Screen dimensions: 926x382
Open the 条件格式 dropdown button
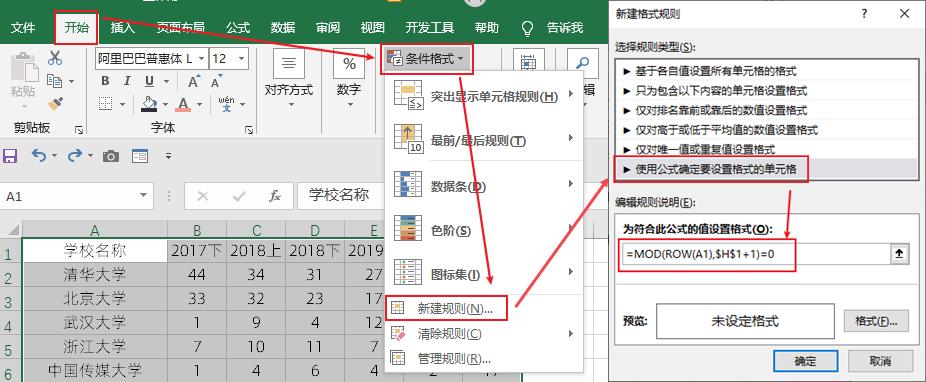[x=428, y=59]
